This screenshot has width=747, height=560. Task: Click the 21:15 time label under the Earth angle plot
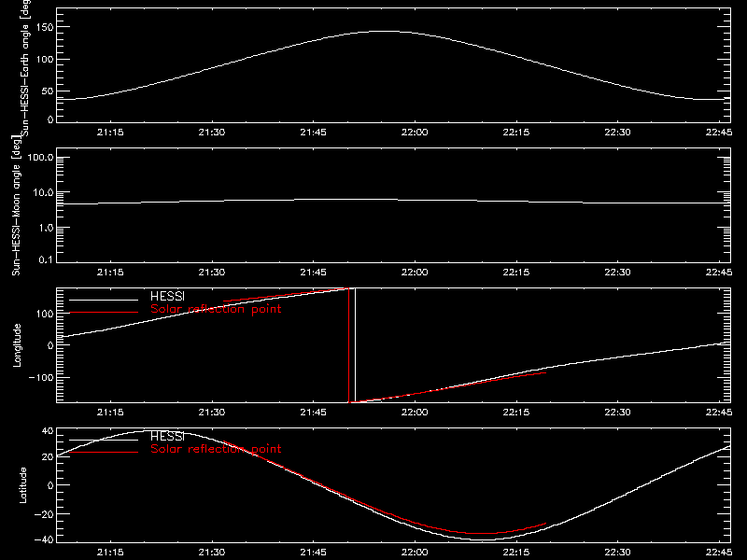click(x=110, y=133)
